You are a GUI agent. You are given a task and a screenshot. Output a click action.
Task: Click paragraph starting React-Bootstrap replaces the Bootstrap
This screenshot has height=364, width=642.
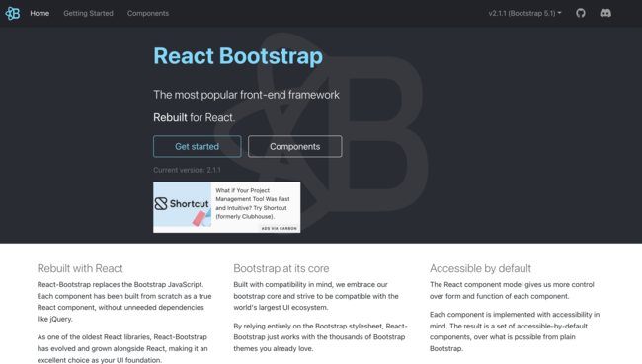coord(124,302)
